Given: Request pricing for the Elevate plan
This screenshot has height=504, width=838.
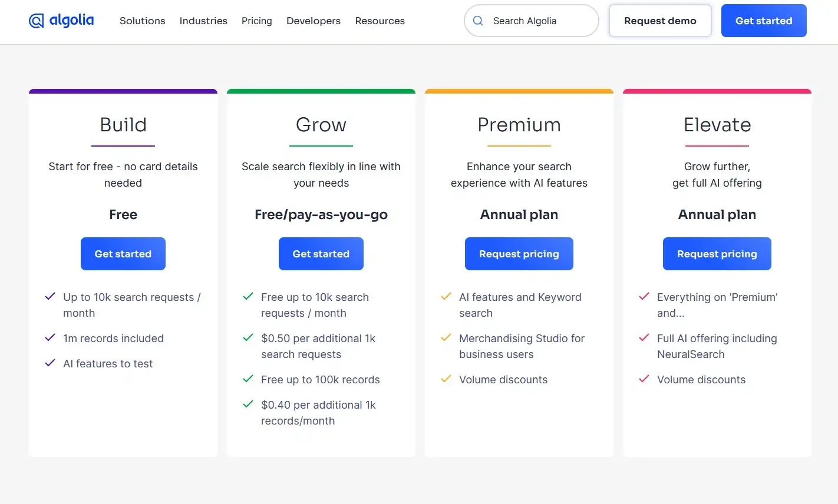Looking at the screenshot, I should tap(717, 254).
